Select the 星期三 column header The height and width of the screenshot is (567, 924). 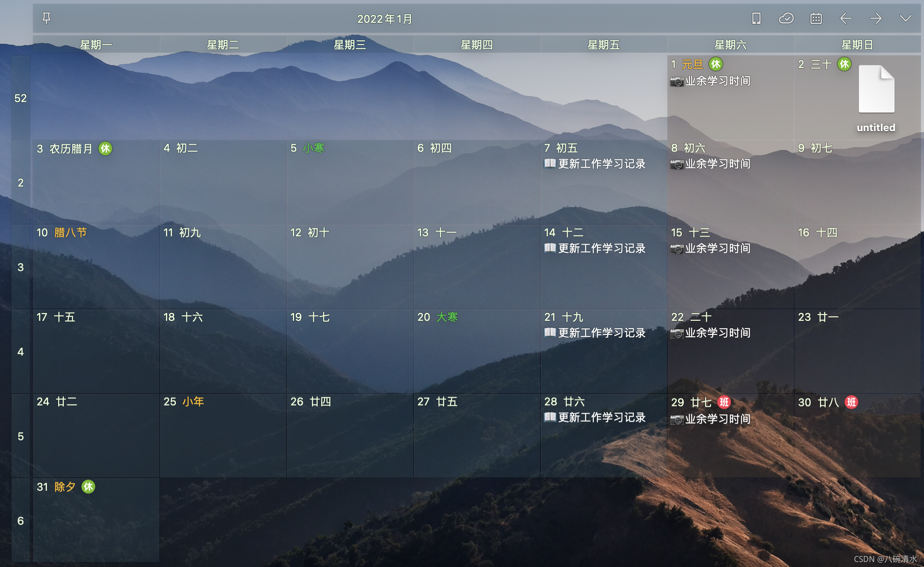tap(350, 44)
